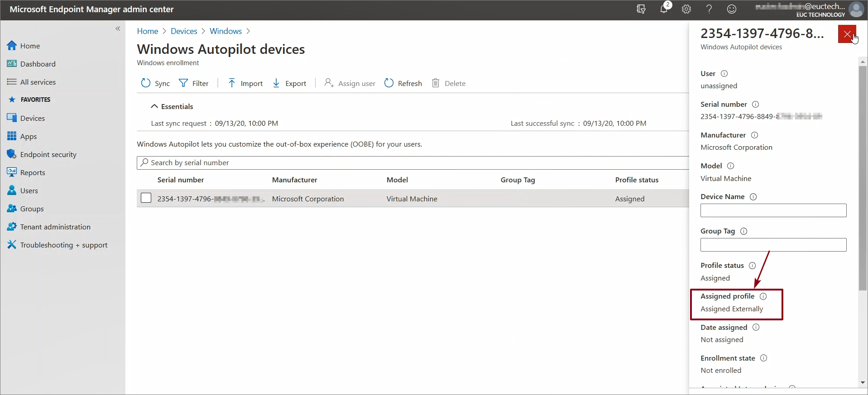Image resolution: width=868 pixels, height=395 pixels.
Task: Open Apps in sidebar
Action: 28,136
